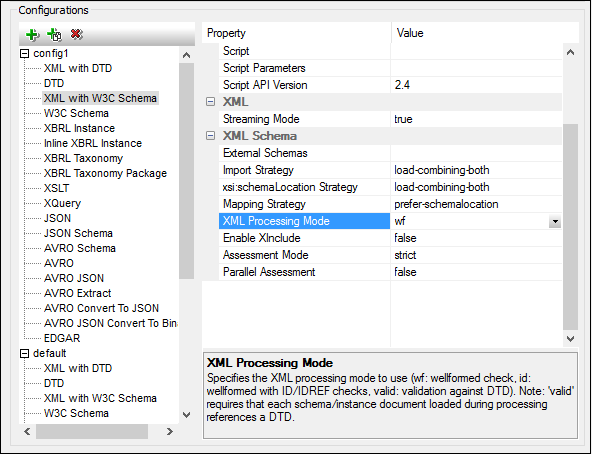592x454 pixels.
Task: Collapse the config1 tree node
Action: (24, 53)
